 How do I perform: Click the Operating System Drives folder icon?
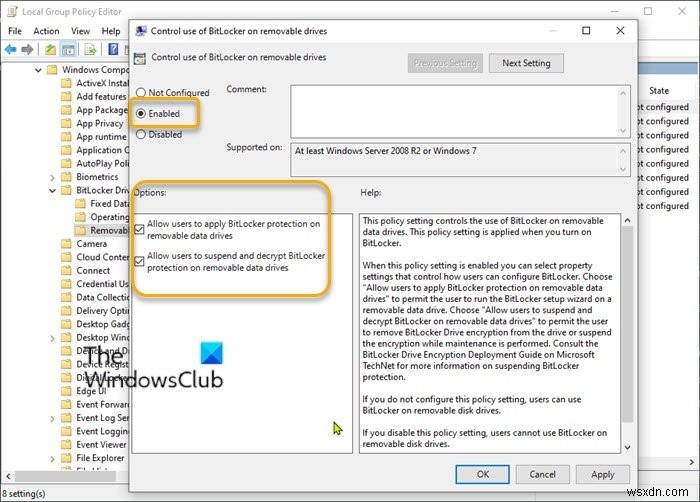point(80,217)
